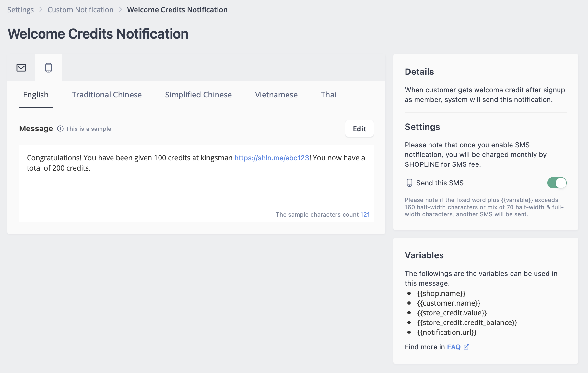This screenshot has height=373, width=588.
Task: Click Welcome Credits Notification breadcrumb text
Action: (177, 10)
